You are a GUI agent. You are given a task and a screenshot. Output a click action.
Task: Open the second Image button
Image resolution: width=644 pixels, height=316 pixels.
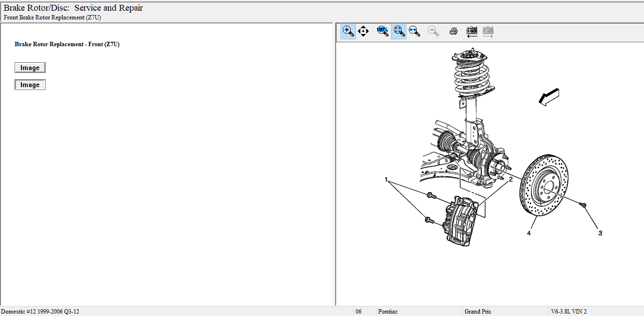[x=30, y=85]
